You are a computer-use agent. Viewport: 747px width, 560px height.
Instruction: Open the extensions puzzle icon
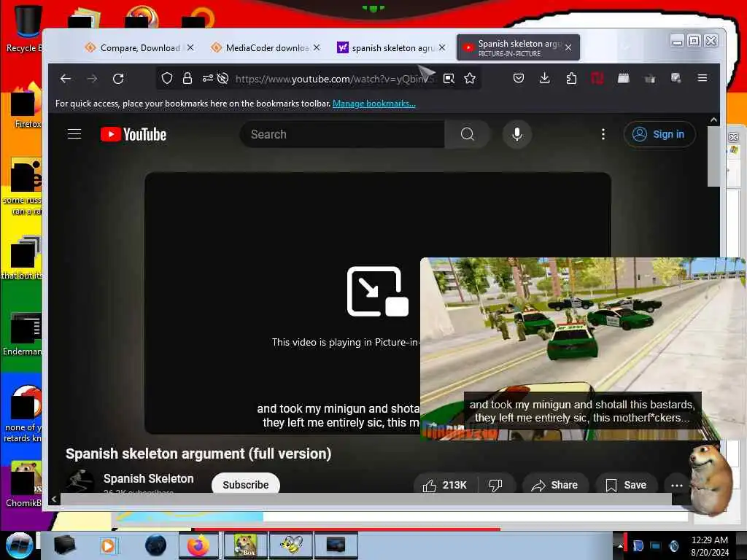click(571, 78)
